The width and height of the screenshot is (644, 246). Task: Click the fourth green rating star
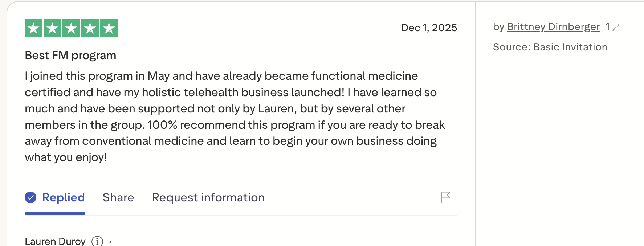[90, 28]
